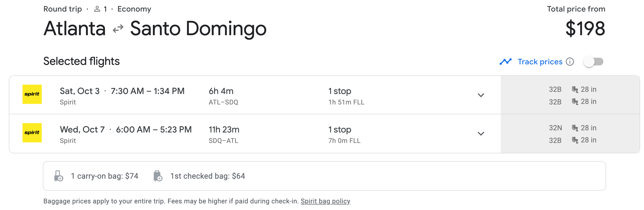Screen dimensions: 644x210
Task: Select the return 6:00 AM – 5:23 PM flight
Action: click(x=154, y=129)
